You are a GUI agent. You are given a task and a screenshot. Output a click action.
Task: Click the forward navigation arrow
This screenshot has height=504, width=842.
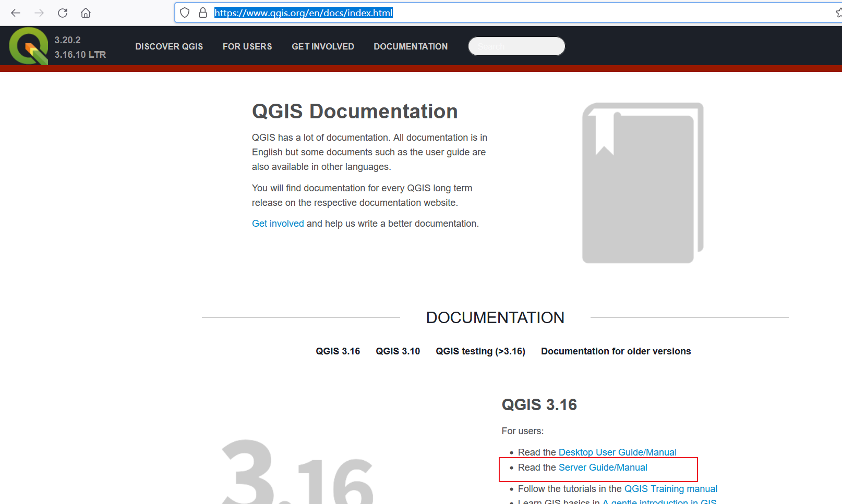tap(39, 13)
